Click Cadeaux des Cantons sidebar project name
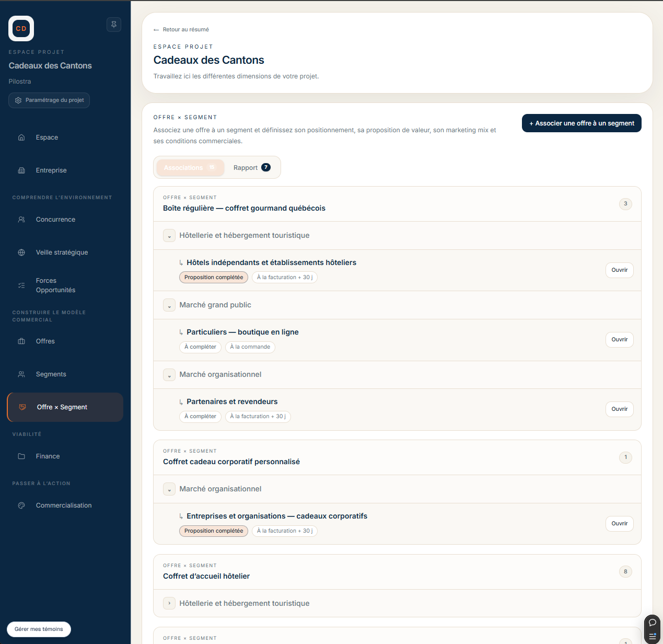Image resolution: width=663 pixels, height=644 pixels. 50,66
